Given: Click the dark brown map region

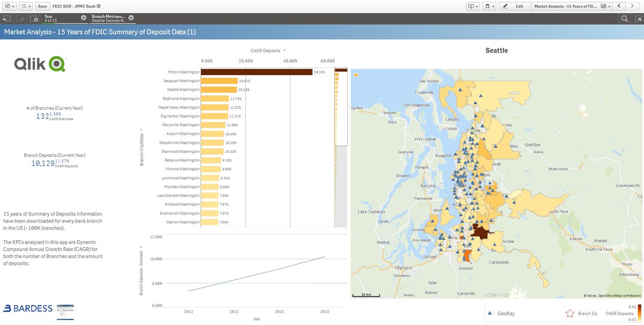Looking at the screenshot, I should pyautogui.click(x=481, y=232).
